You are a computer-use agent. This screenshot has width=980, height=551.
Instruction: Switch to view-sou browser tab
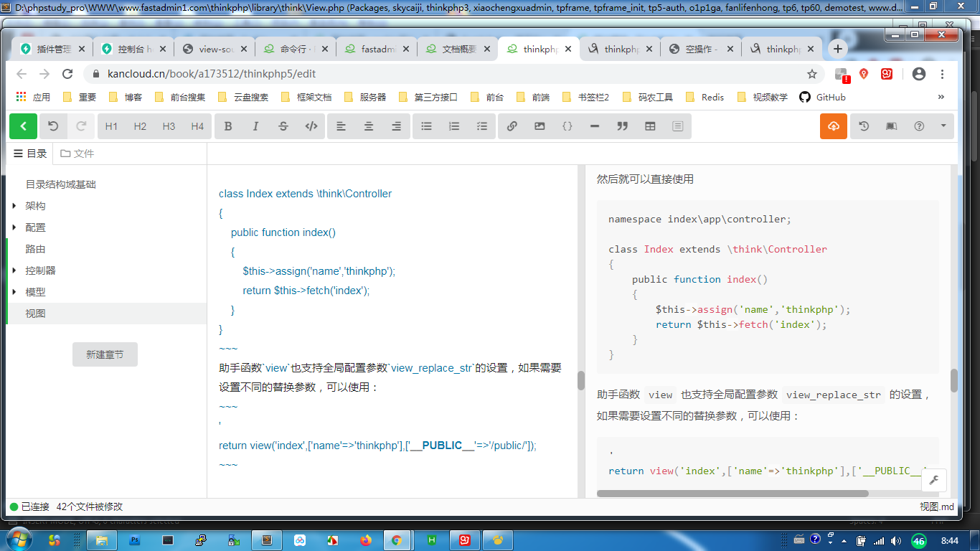point(215,49)
